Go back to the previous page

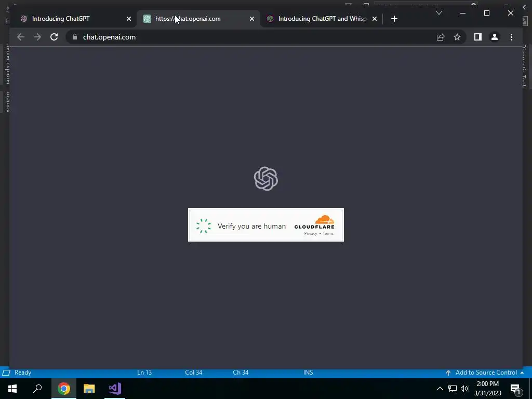(x=21, y=37)
